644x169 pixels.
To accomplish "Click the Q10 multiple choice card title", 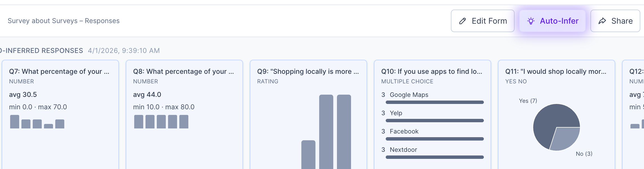I will coord(431,72).
